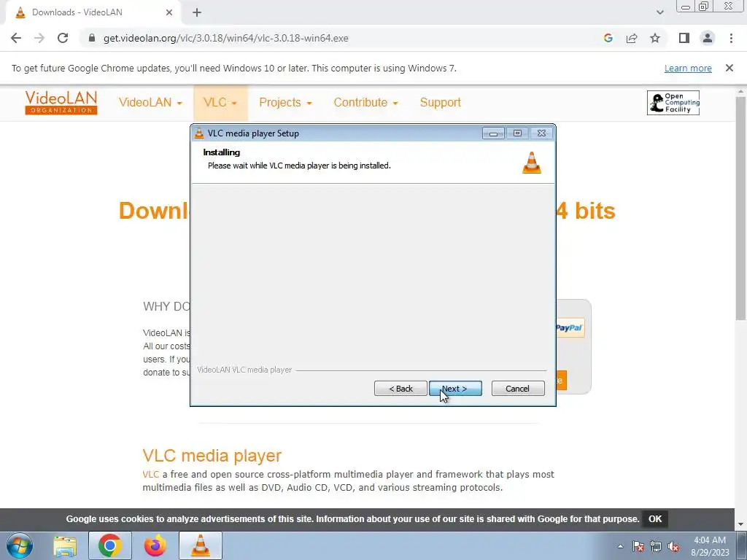747x560 pixels.
Task: Click the Learn more link
Action: (688, 69)
